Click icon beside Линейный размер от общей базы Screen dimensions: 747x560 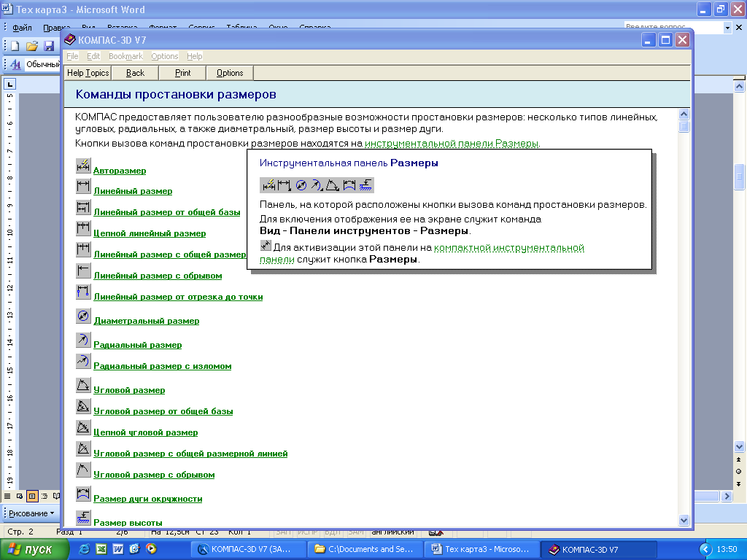pyautogui.click(x=83, y=207)
